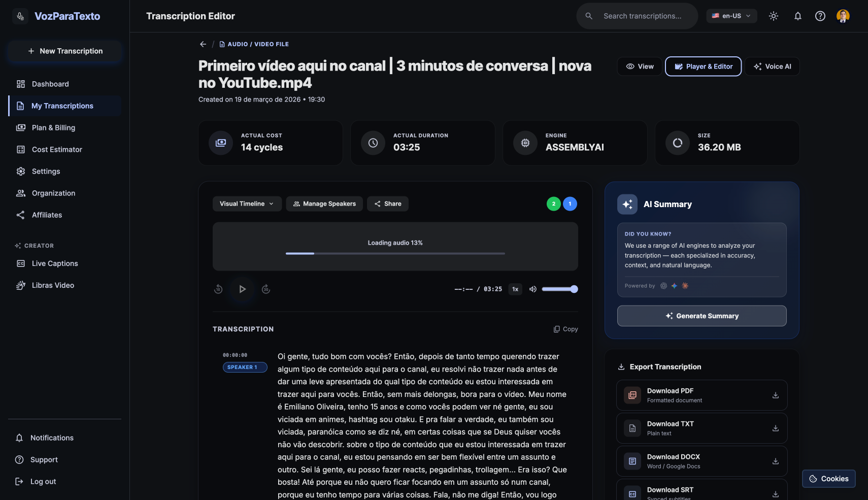Image resolution: width=868 pixels, height=500 pixels.
Task: Switch to the View tab
Action: tap(640, 66)
